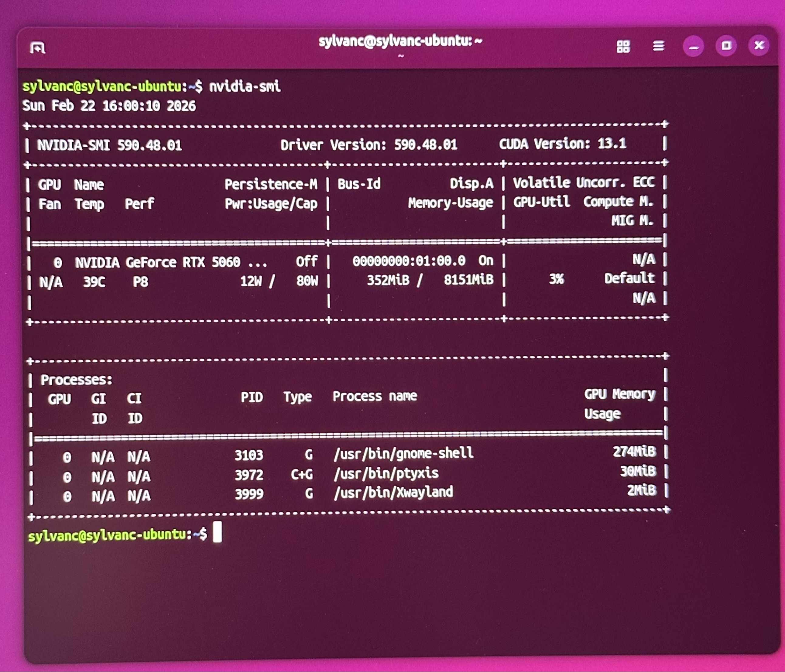Maximize the terminal window

click(x=726, y=46)
